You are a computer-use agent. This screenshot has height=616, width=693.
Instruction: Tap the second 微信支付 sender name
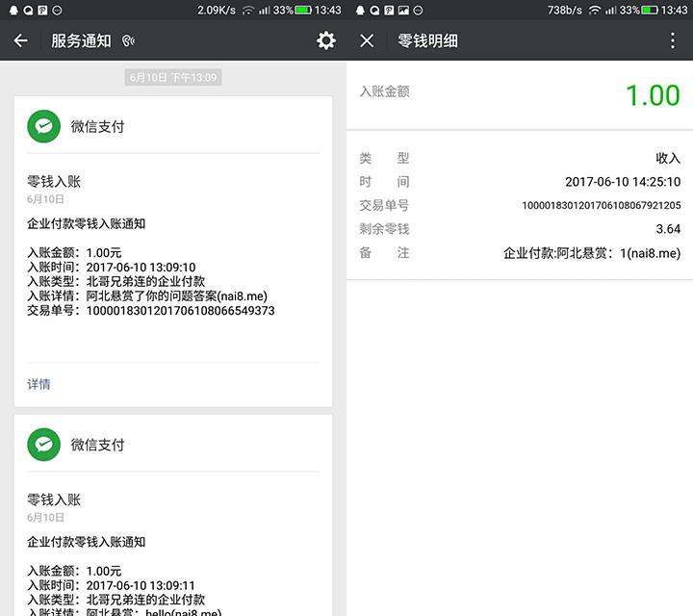(x=97, y=445)
